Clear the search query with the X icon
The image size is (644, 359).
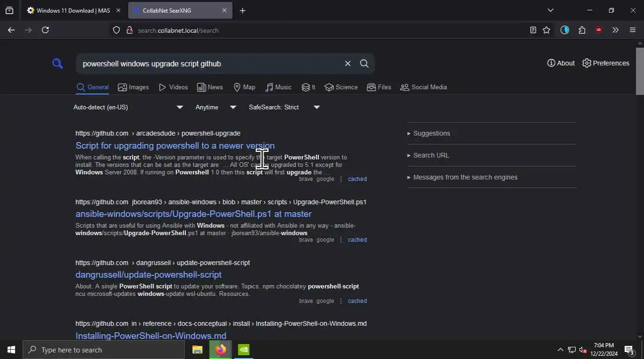pos(348,64)
